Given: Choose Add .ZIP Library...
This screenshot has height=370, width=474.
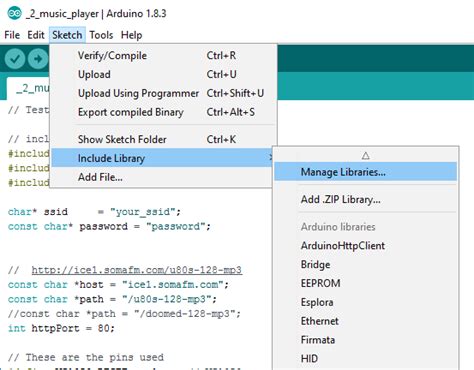Looking at the screenshot, I should tap(365, 199).
